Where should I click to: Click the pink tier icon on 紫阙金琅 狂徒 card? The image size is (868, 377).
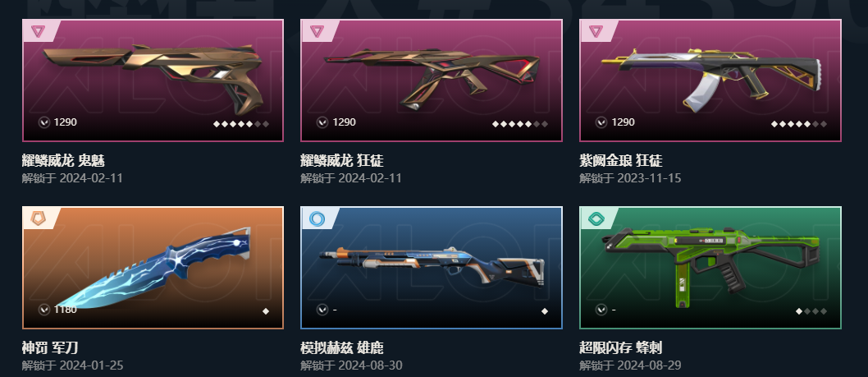(596, 31)
